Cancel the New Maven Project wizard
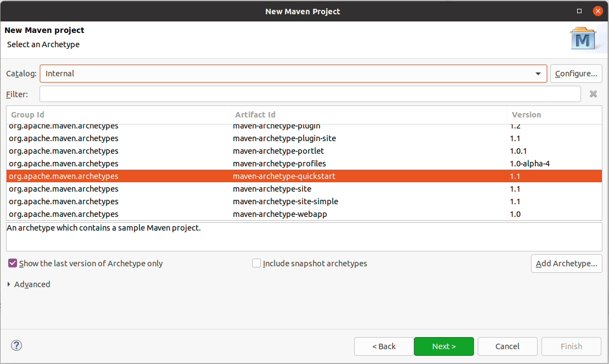The height and width of the screenshot is (364, 609). 507,346
